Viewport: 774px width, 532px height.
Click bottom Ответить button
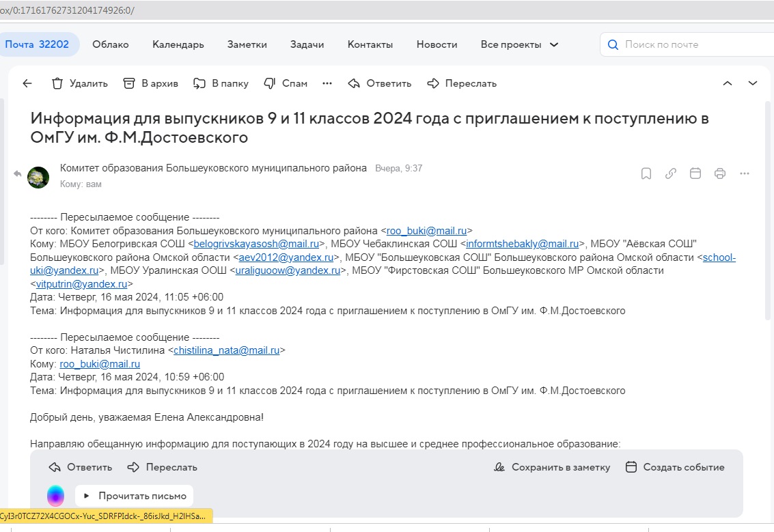[x=81, y=467]
